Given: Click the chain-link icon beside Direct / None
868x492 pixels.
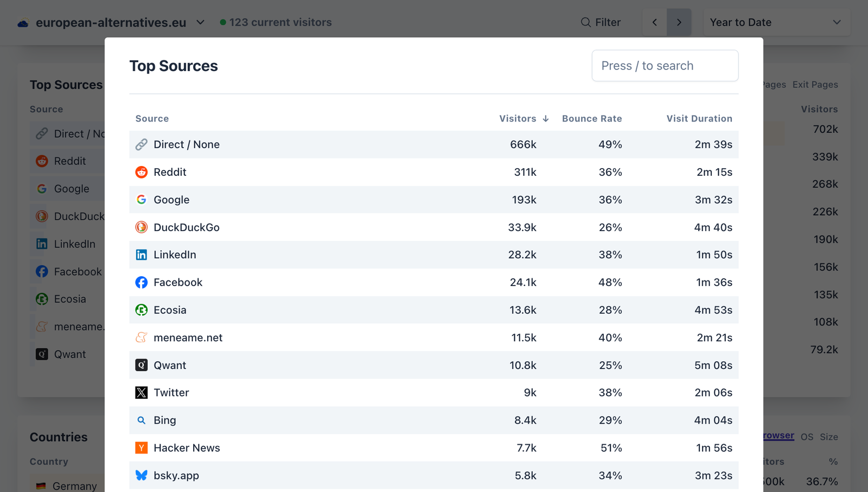Looking at the screenshot, I should click(x=141, y=144).
